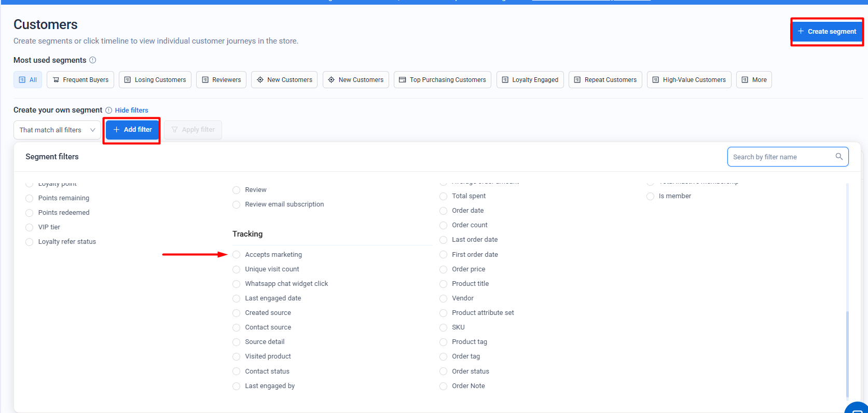This screenshot has height=413, width=868.
Task: Click the chat widget icon in bottom corner
Action: click(858, 408)
